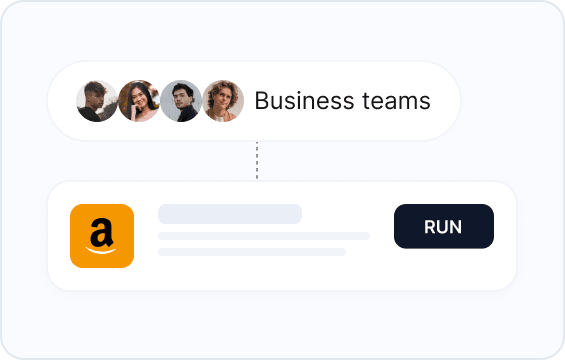Screen dimensions: 565x360
Task: Select the smile arrow in Amazon logo
Action: coord(101,250)
